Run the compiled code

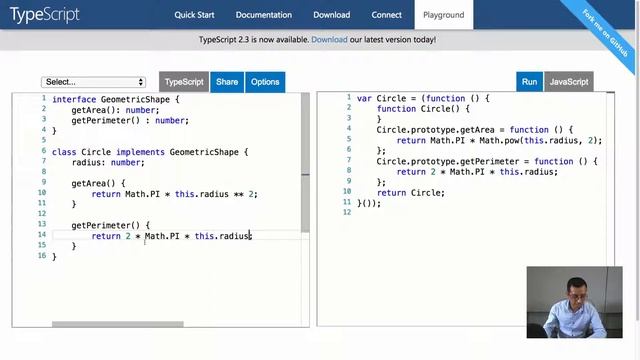(529, 82)
